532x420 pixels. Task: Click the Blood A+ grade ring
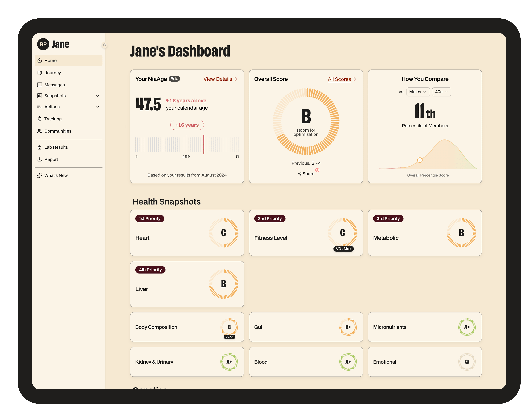pos(348,362)
